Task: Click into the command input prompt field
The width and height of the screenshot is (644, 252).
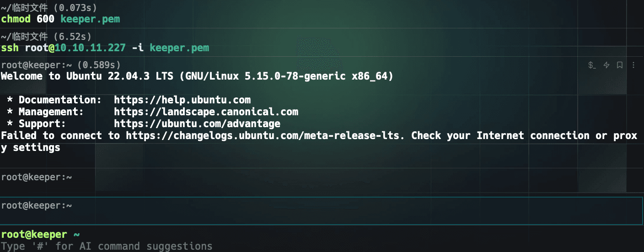Action: coord(322,246)
